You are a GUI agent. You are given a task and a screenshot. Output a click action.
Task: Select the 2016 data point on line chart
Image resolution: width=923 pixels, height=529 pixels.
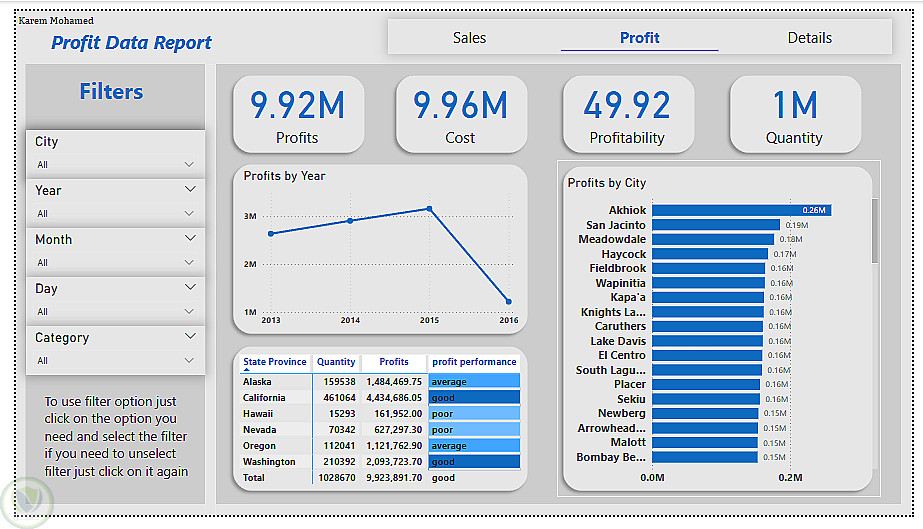tap(509, 301)
